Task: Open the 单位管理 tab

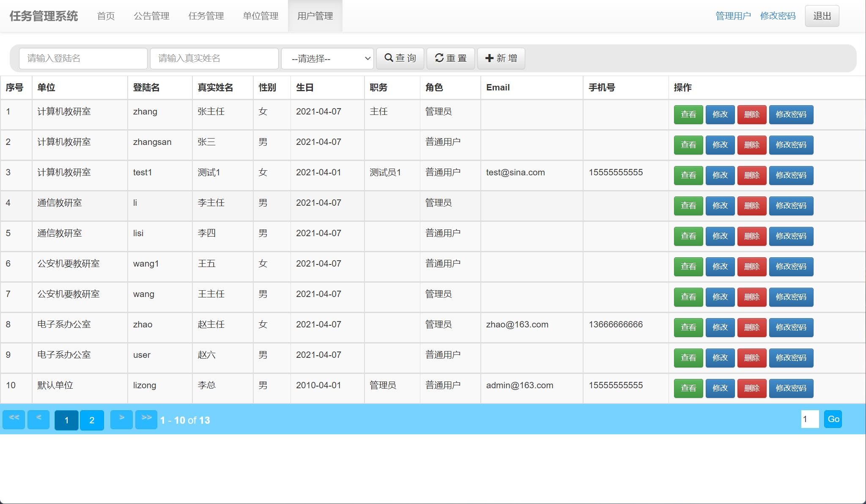Action: (260, 16)
